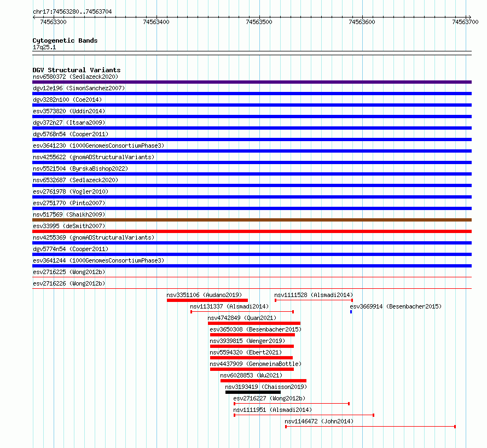Click the 74563300 ruler position label

[54, 22]
